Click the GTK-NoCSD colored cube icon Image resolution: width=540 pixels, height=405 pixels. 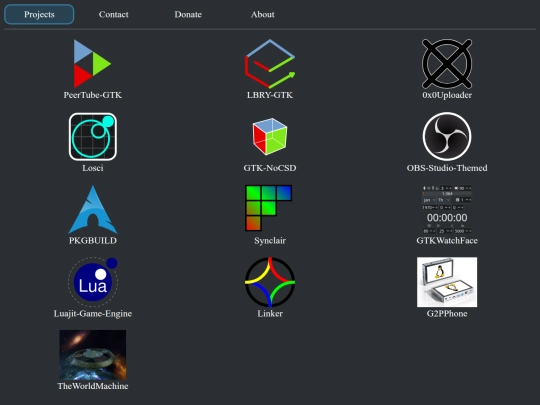pos(270,137)
